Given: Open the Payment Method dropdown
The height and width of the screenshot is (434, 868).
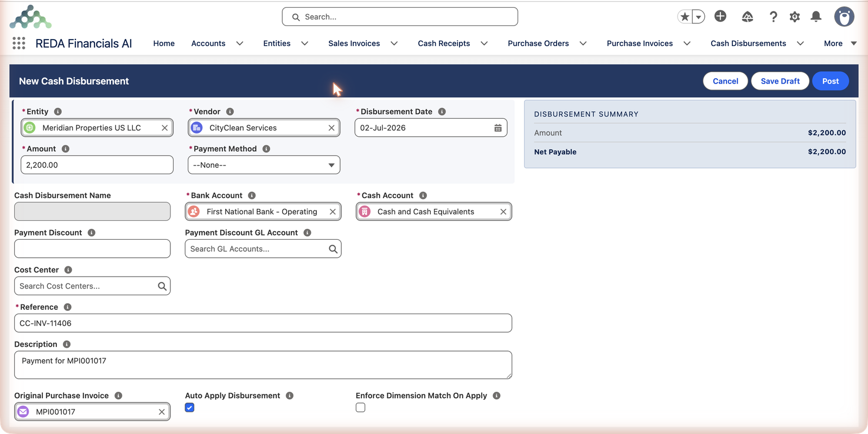Looking at the screenshot, I should [264, 165].
